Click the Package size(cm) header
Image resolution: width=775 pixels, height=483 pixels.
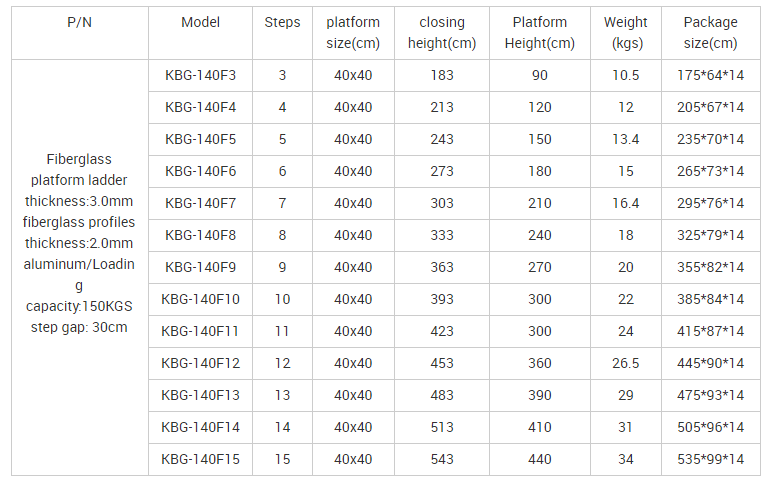click(710, 32)
